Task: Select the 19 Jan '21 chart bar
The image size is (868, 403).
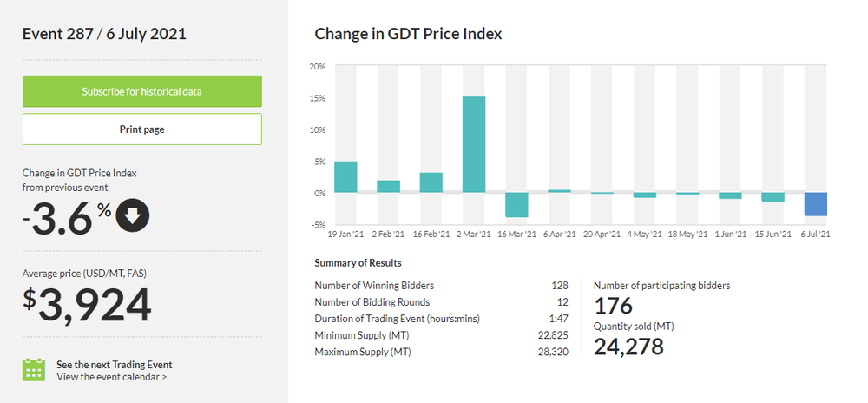Action: click(x=345, y=176)
